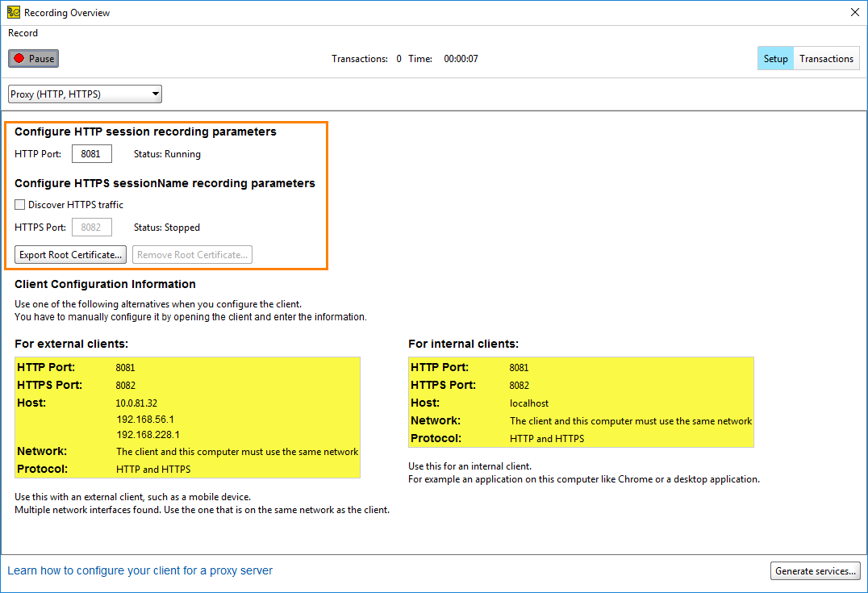
Task: Click the elapsed time display 00:00:07
Action: [460, 58]
